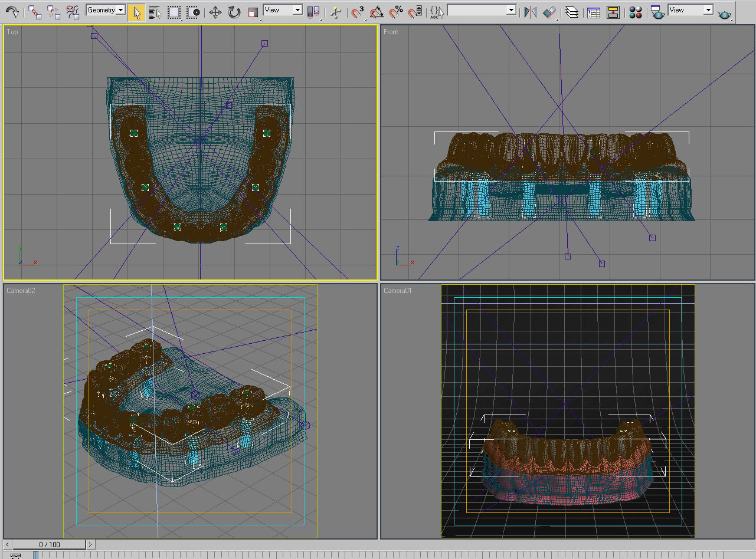Screen dimensions: 756x559
Task: Click the time slider 0 / 100 handle
Action: coord(50,544)
